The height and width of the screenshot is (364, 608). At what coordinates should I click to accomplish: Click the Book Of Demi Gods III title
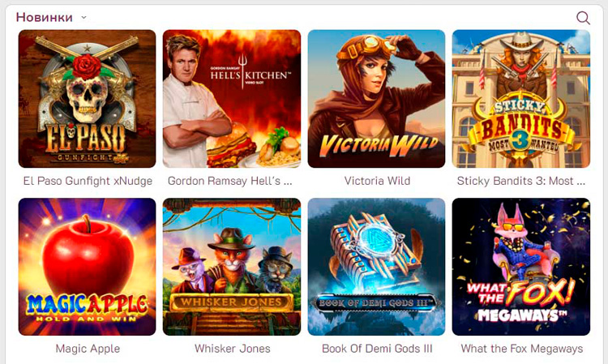pos(377,349)
